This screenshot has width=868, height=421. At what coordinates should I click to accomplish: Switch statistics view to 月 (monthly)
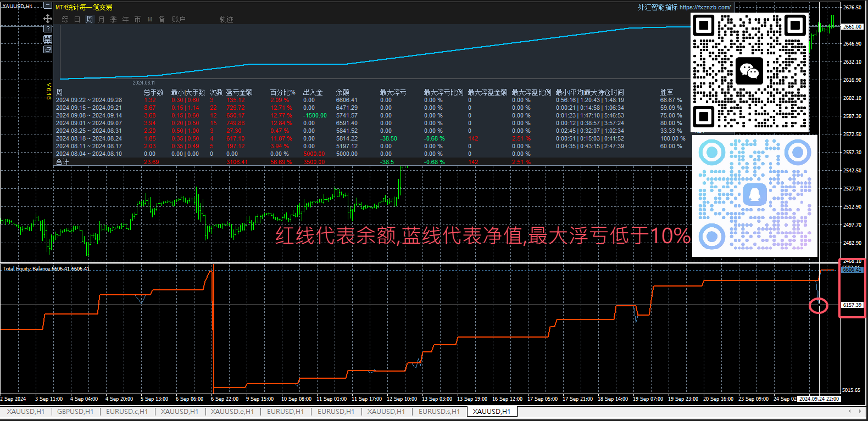[102, 19]
